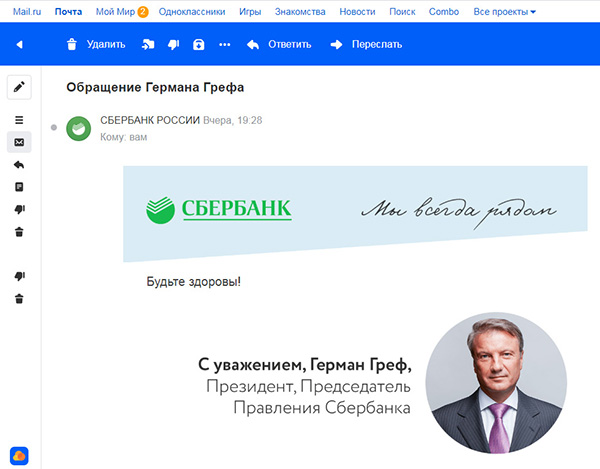600x469 pixels.
Task: Click sender name СБЕРБАНК РОССИИ
Action: pyautogui.click(x=150, y=120)
